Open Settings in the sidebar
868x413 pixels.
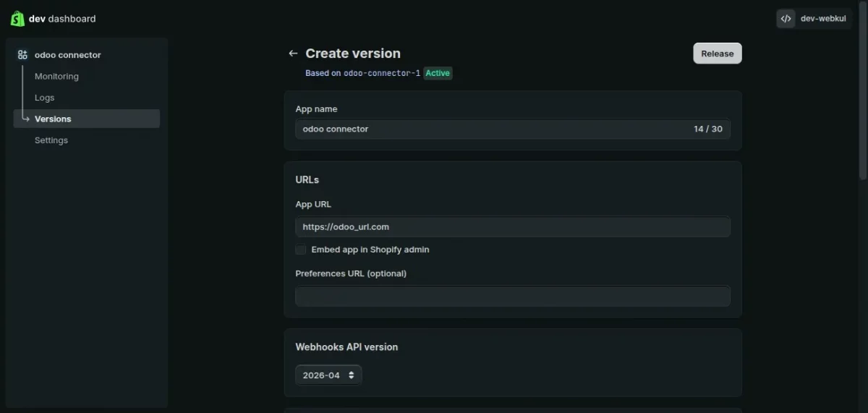[51, 140]
